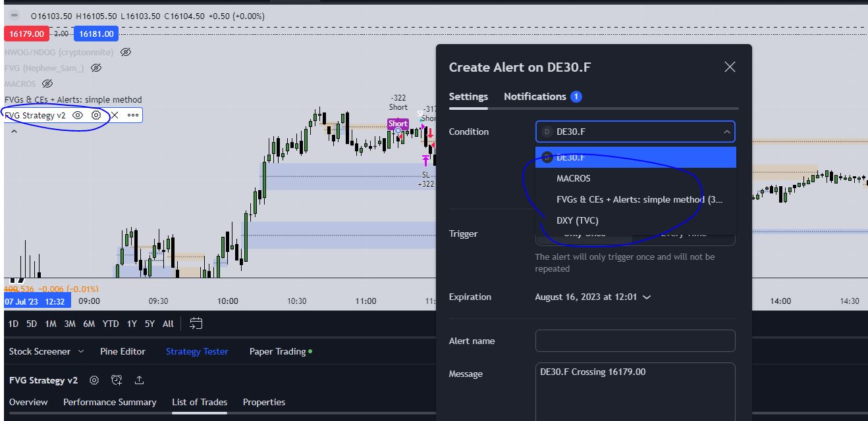This screenshot has height=421, width=868.
Task: Set chart range to 5D
Action: pyautogui.click(x=32, y=323)
